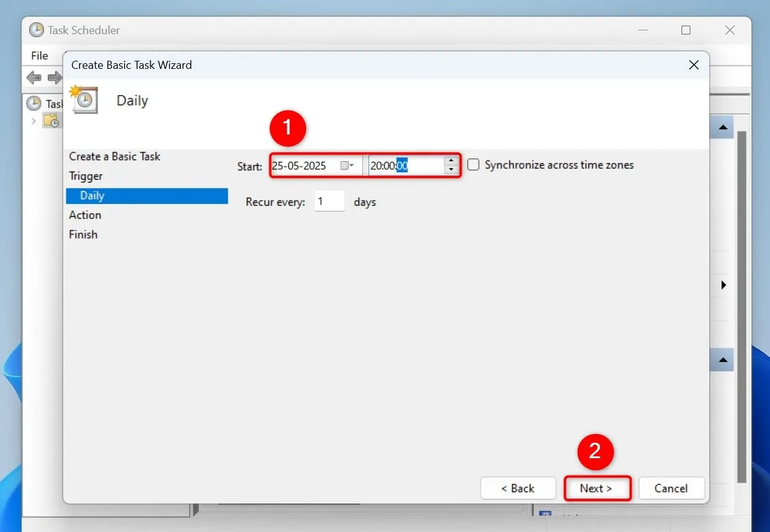Click the Task Scheduler Library folder icon
The width and height of the screenshot is (770, 532).
[52, 120]
